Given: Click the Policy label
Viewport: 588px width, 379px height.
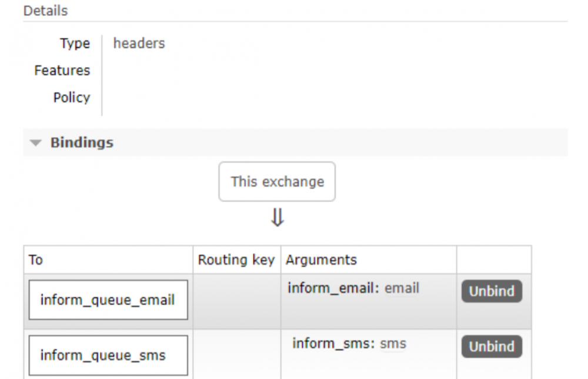Looking at the screenshot, I should tap(71, 98).
